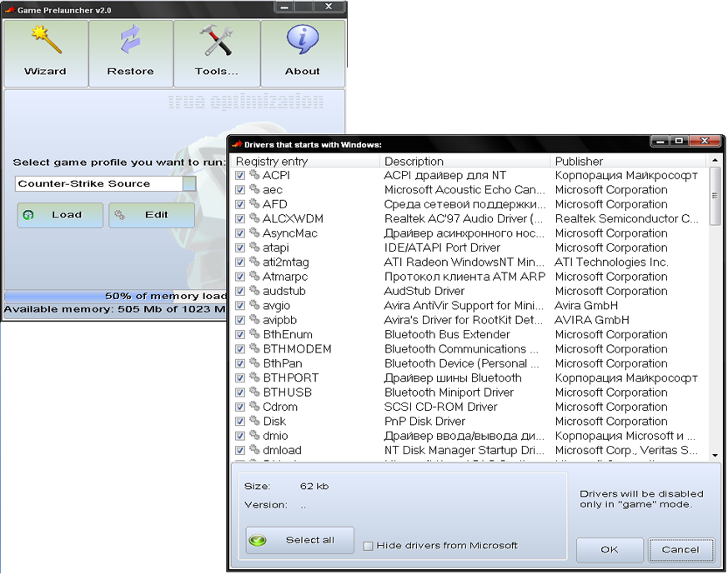
Task: Click the scroll down arrow of driver list
Action: click(x=715, y=456)
